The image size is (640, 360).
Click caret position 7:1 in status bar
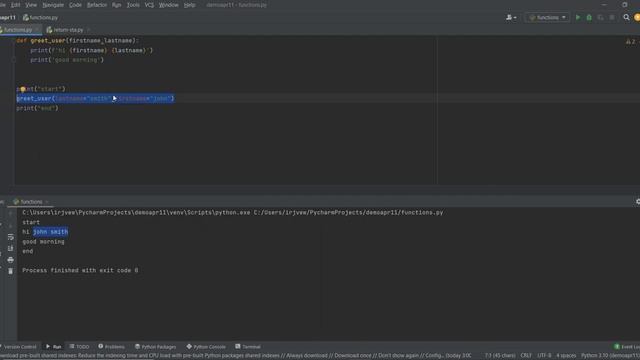pyautogui.click(x=500, y=356)
